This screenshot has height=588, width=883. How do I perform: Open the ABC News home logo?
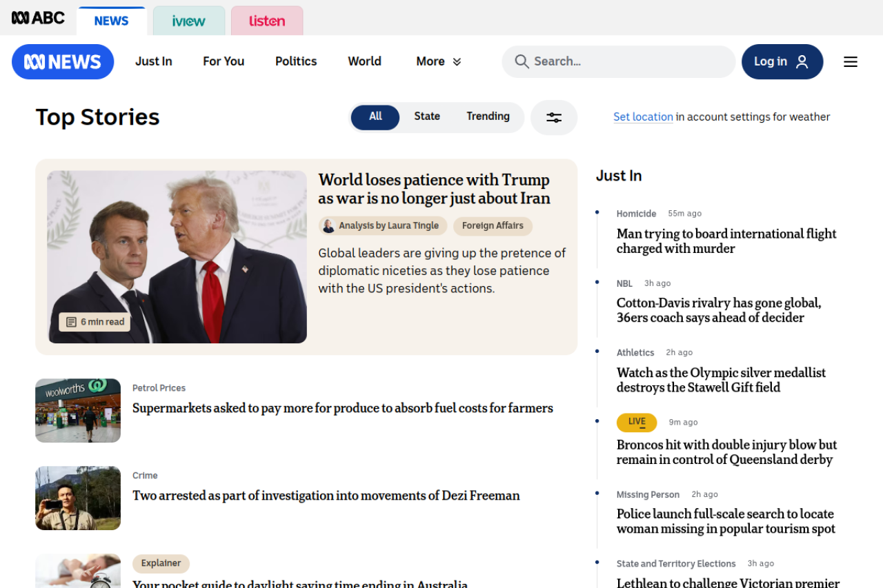click(x=63, y=62)
